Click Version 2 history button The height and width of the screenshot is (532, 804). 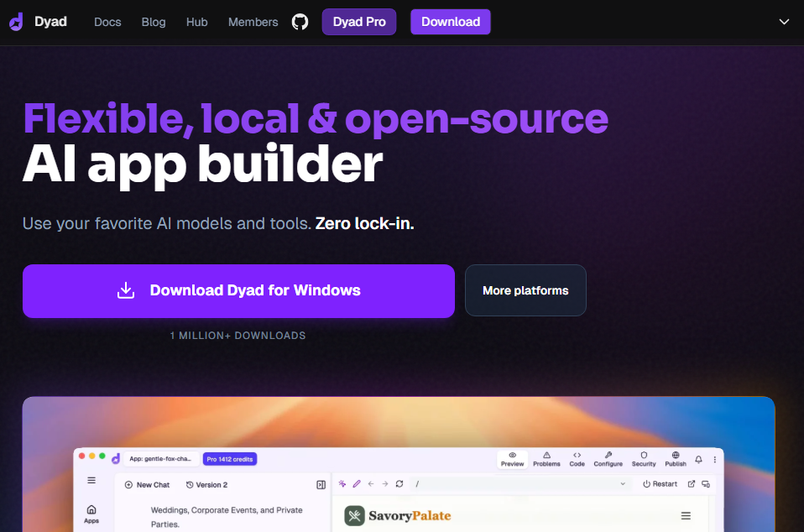point(207,485)
